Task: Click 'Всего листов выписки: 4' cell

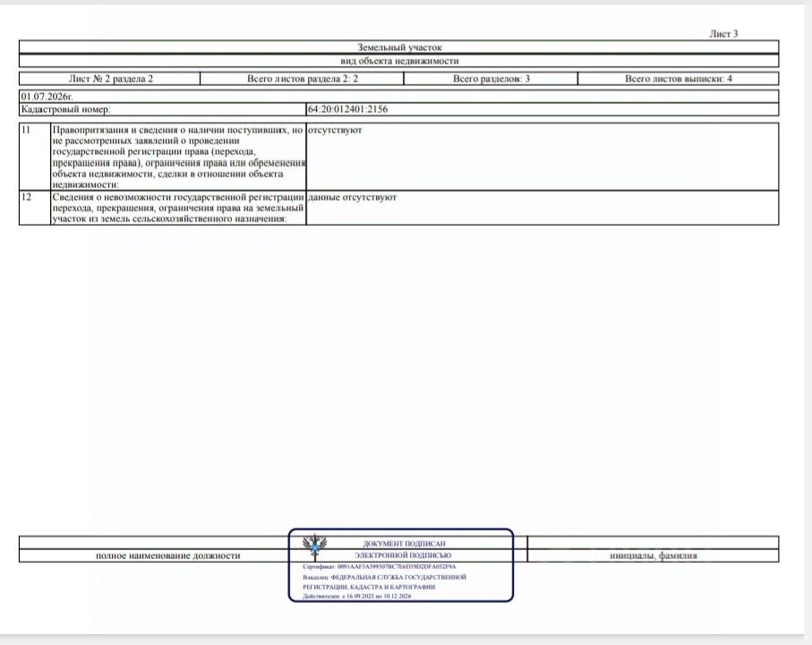Action: (679, 79)
